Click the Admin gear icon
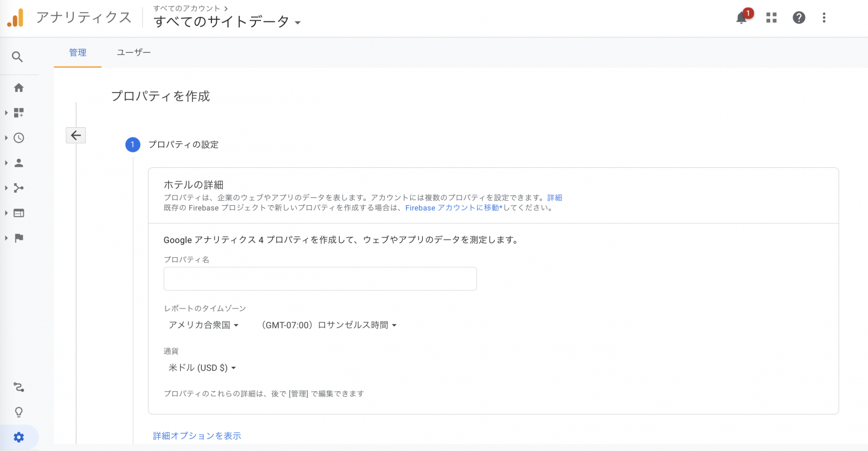 pyautogui.click(x=19, y=437)
